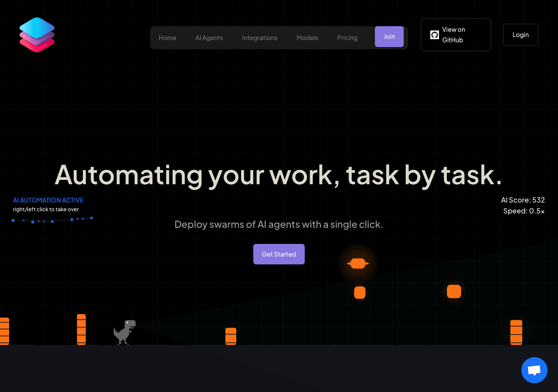Click the AI Score: 532 readout
This screenshot has height=392, width=558.
[523, 200]
